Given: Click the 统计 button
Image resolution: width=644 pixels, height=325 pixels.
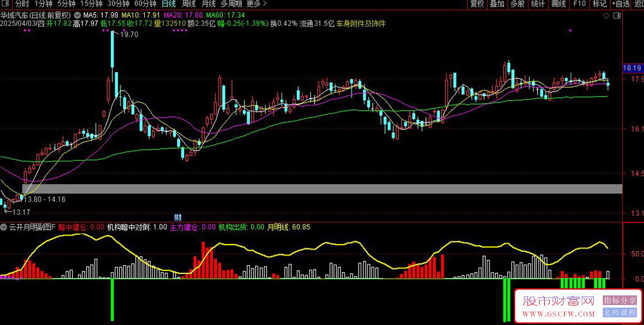Looking at the screenshot, I should tap(538, 4).
